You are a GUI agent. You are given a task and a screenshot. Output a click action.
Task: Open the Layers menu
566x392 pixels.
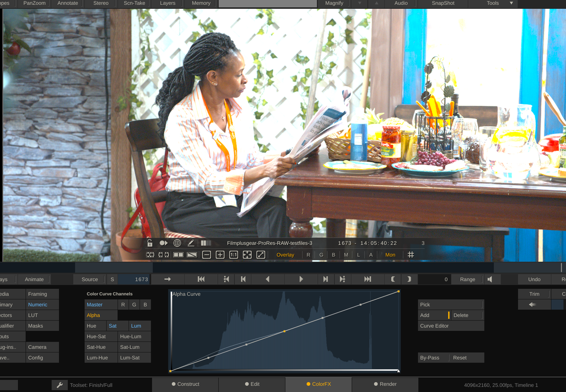tap(167, 3)
